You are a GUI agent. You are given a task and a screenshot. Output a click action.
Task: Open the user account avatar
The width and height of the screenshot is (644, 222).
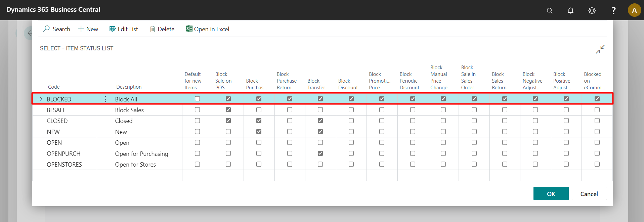pyautogui.click(x=634, y=10)
